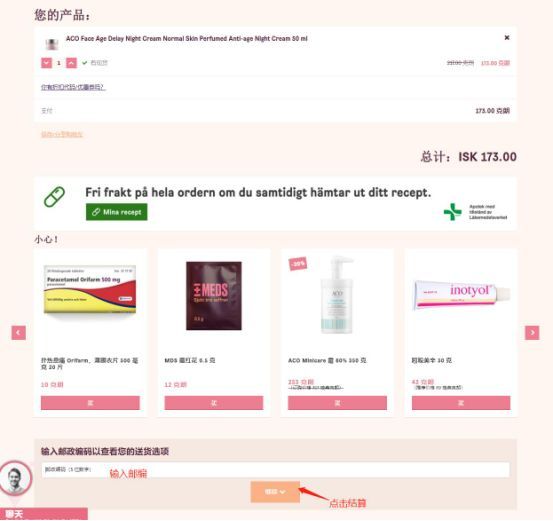Remove ACO night cream from cart
This screenshot has height=521, width=553.
click(507, 37)
